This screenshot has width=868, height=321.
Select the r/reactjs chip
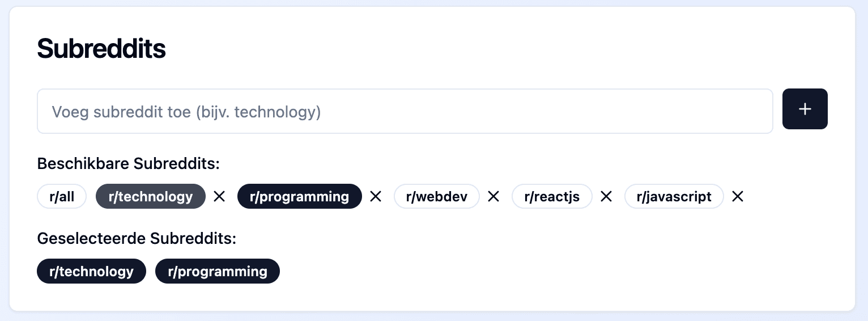coord(552,197)
